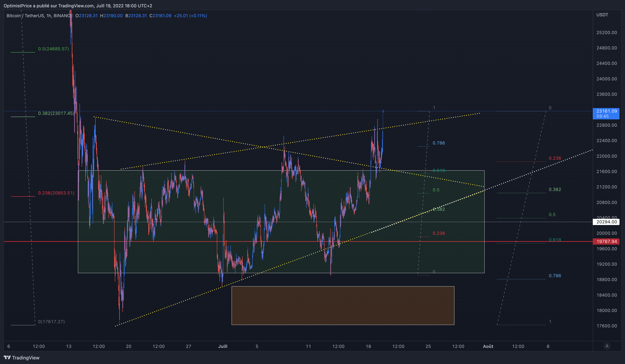Click date 13 on the time axis
The height and width of the screenshot is (364, 625).
(69, 346)
